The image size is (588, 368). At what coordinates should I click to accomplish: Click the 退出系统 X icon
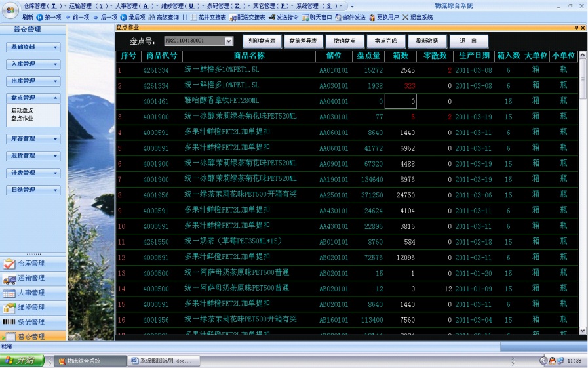pos(405,17)
